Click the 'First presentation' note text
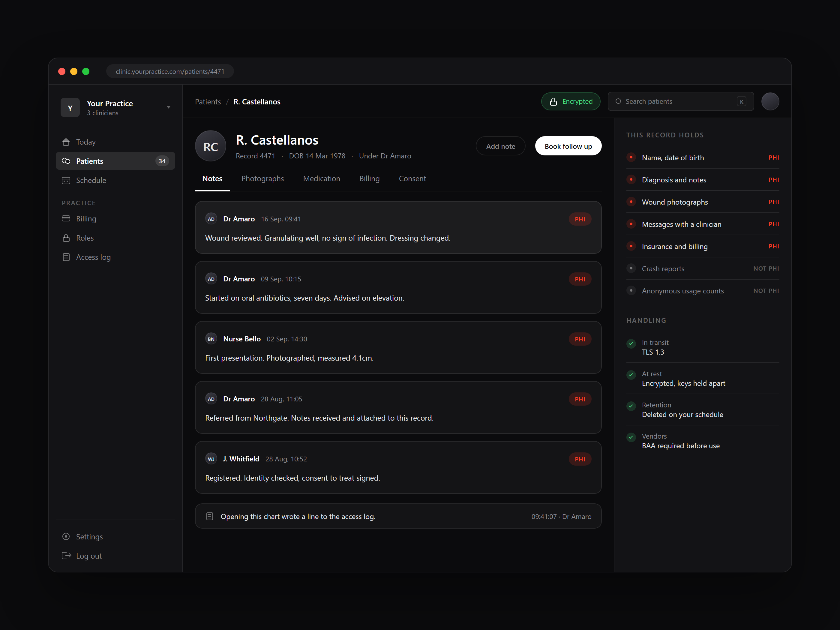 (289, 358)
